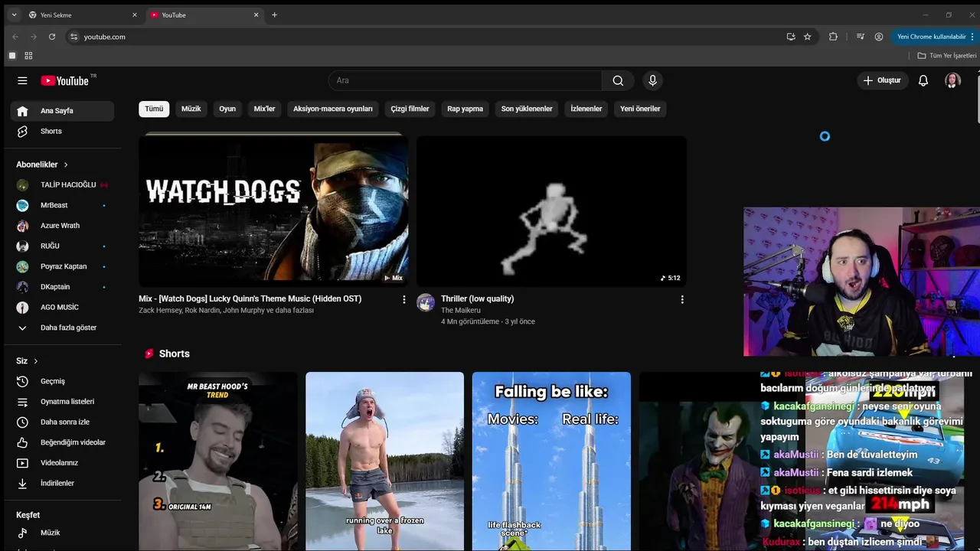The image size is (980, 551).
Task: Click the search magnifier button
Action: tap(618, 80)
